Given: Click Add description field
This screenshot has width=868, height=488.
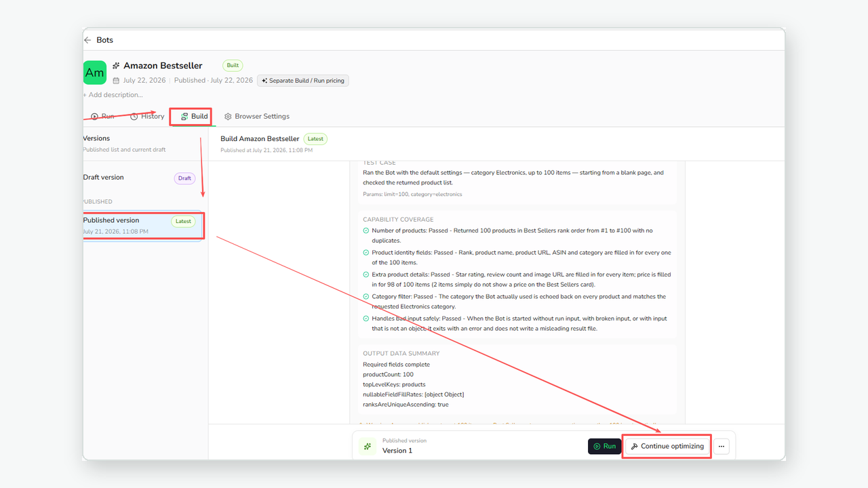Looking at the screenshot, I should [113, 95].
